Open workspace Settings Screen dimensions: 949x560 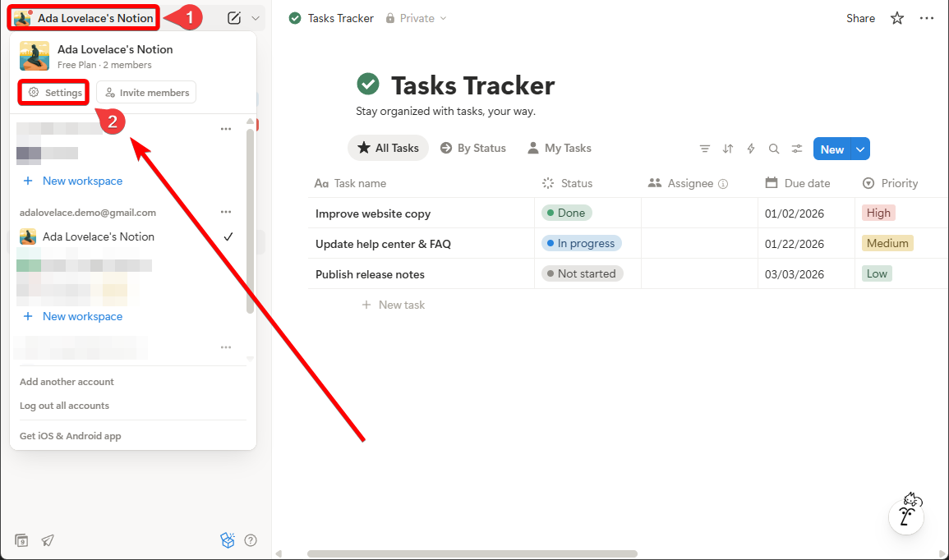[x=54, y=93]
